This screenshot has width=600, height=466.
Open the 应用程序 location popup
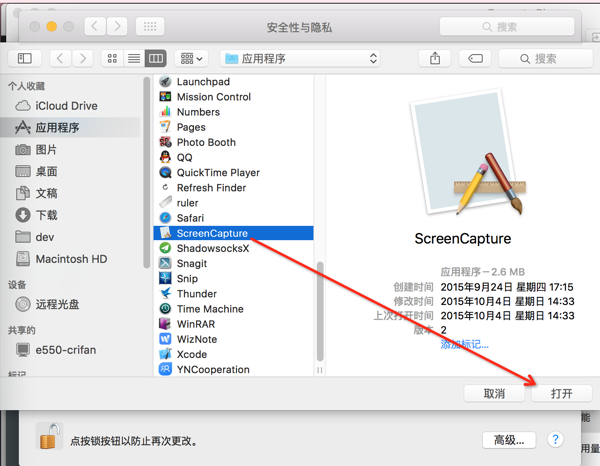pos(300,59)
